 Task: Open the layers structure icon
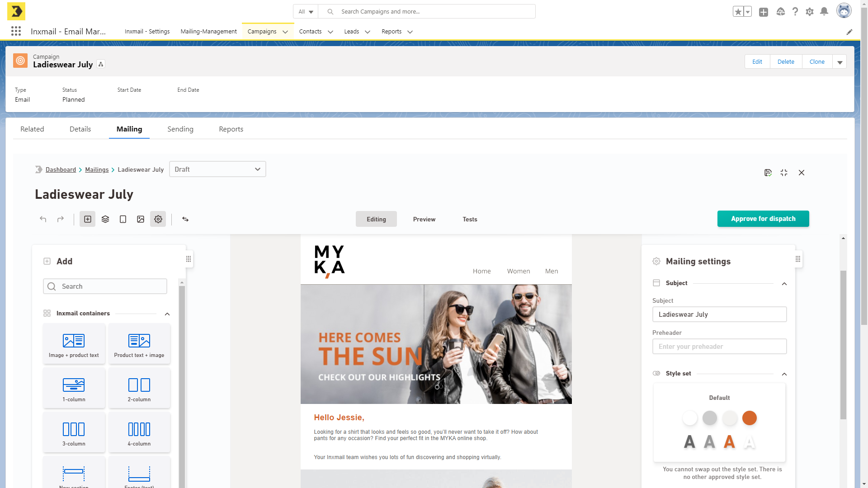click(x=105, y=219)
